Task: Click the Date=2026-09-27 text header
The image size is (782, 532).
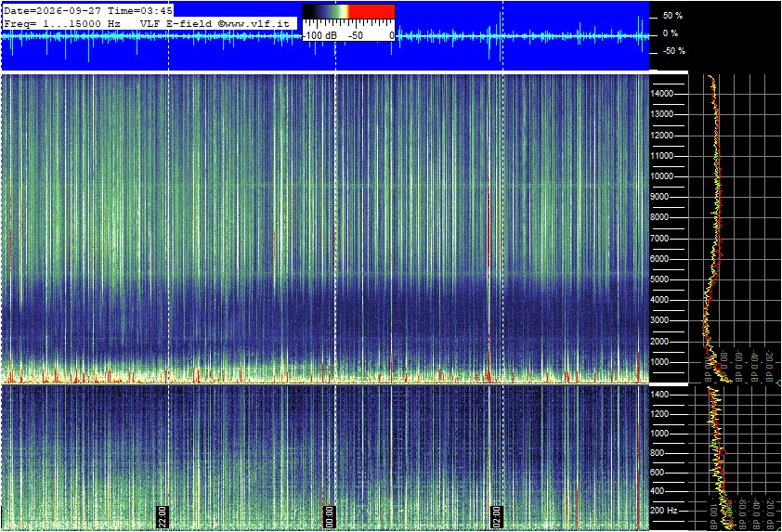Action: [x=53, y=11]
